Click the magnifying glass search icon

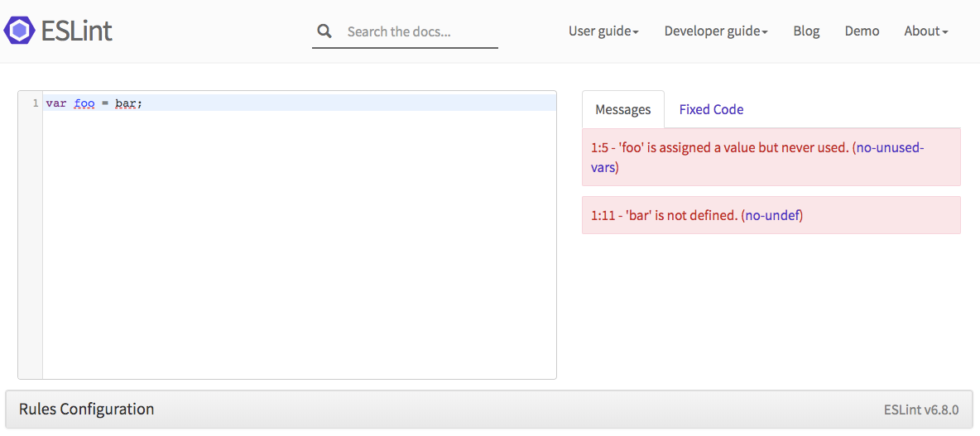click(x=324, y=31)
